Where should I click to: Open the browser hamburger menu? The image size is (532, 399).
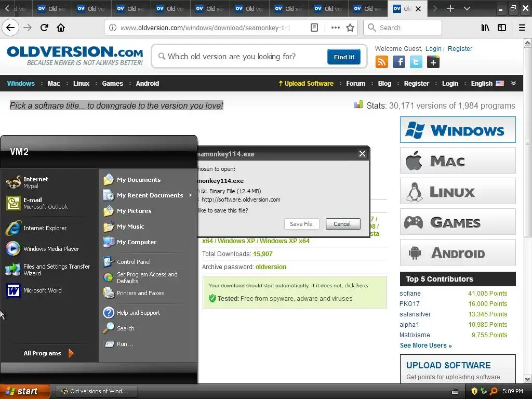coord(522,28)
